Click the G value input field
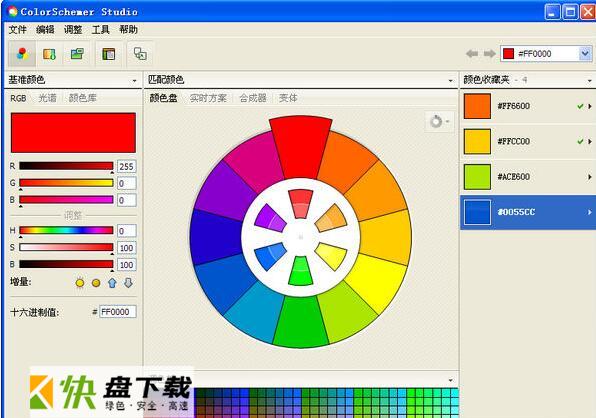Viewport: 596px width, 418px height. click(x=127, y=184)
